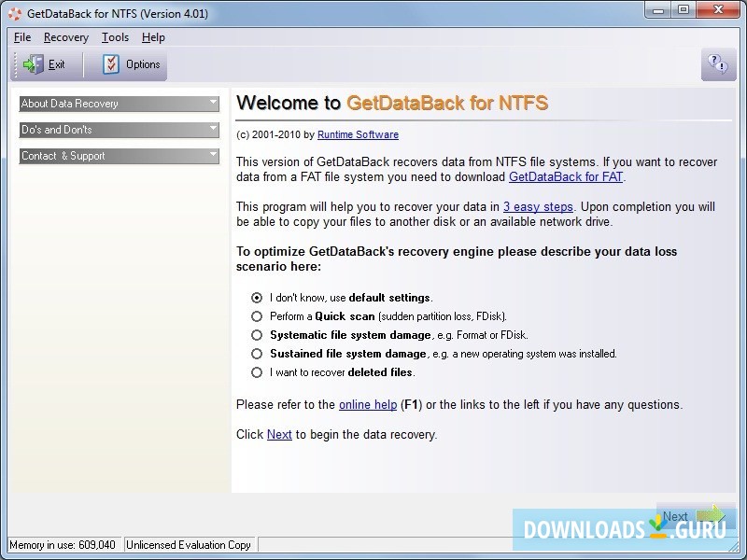
Task: Open Options using the checklist icon
Action: coord(109,64)
